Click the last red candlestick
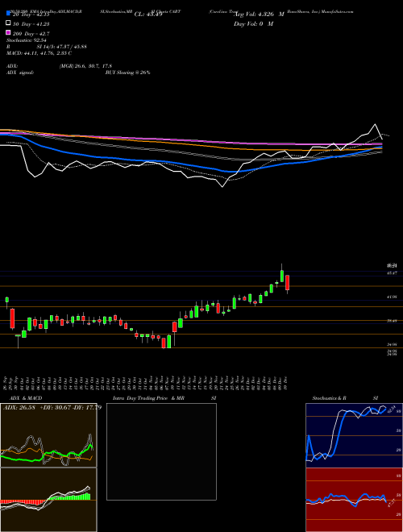 tap(287, 283)
